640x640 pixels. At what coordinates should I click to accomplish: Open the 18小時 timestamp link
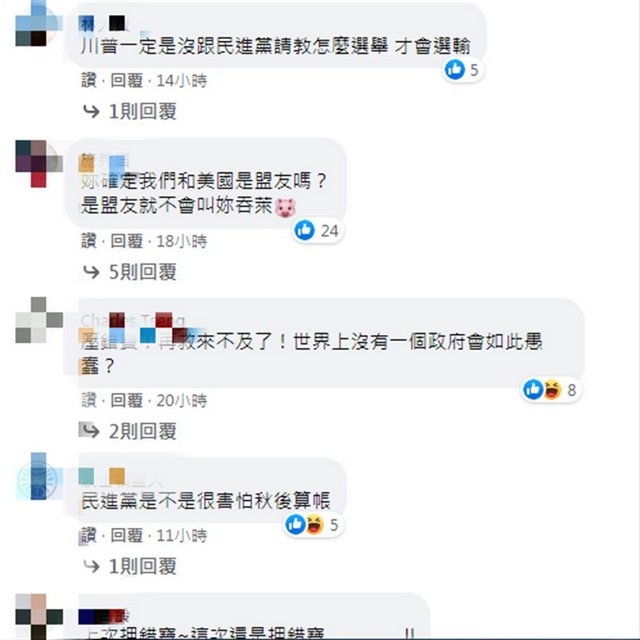[182, 241]
